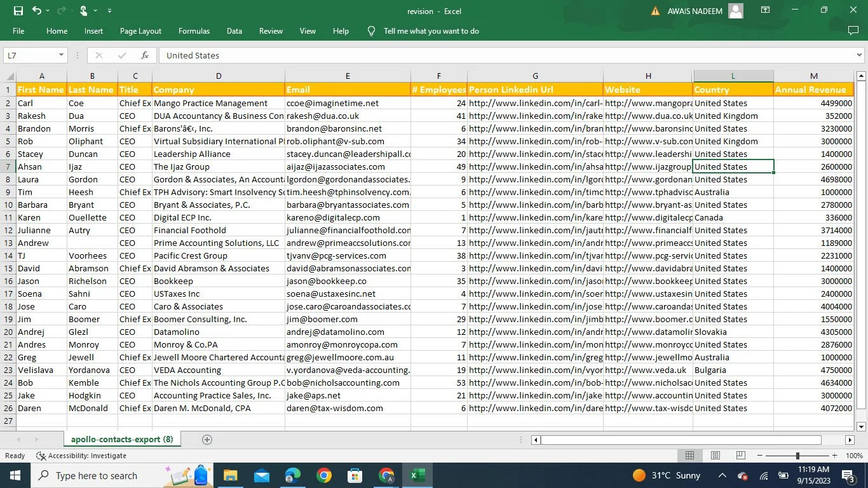Open Comments pane icon in ribbon
Viewport: 868px width, 488px height.
coord(853,30)
